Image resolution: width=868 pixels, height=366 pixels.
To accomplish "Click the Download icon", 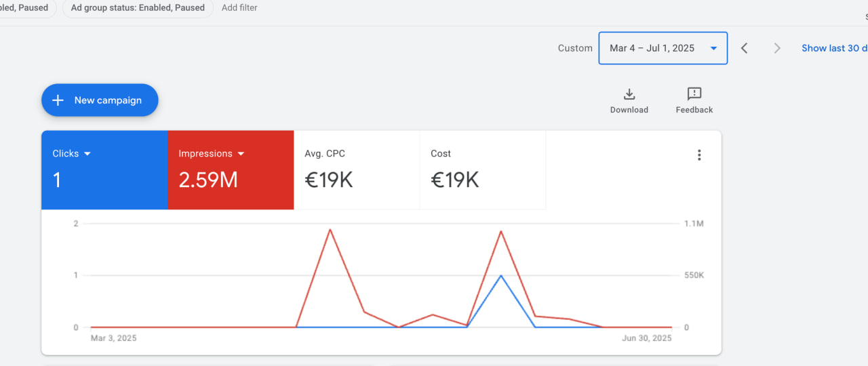I will 629,94.
